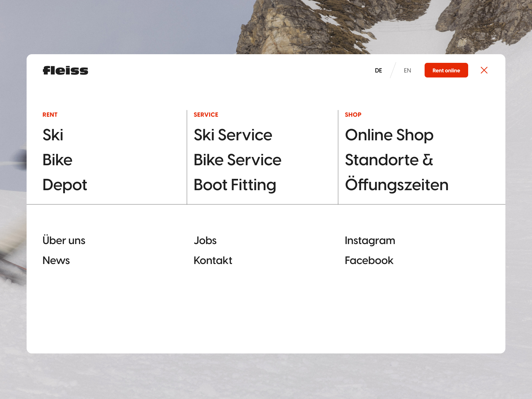Switch language to EN
532x399 pixels.
coord(407,70)
